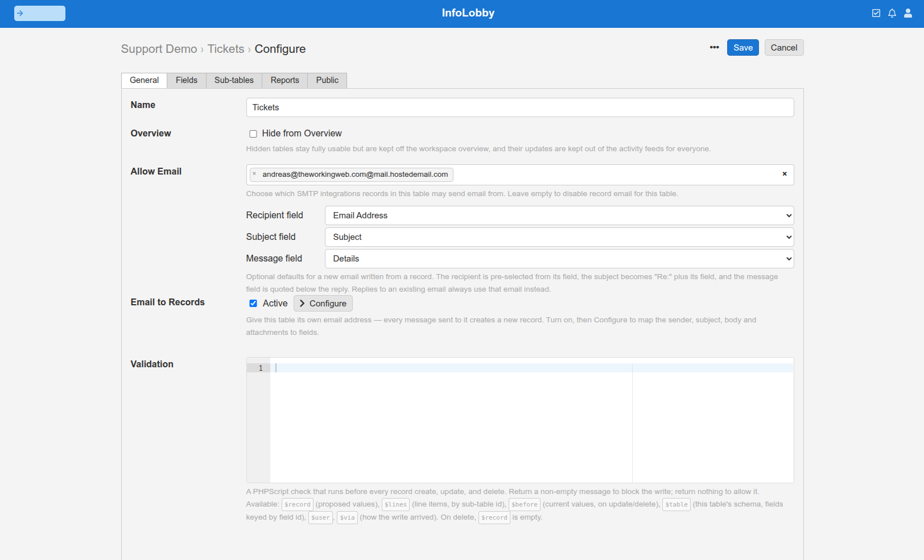Open the Message field dropdown
This screenshot has height=560, width=924.
coord(559,259)
